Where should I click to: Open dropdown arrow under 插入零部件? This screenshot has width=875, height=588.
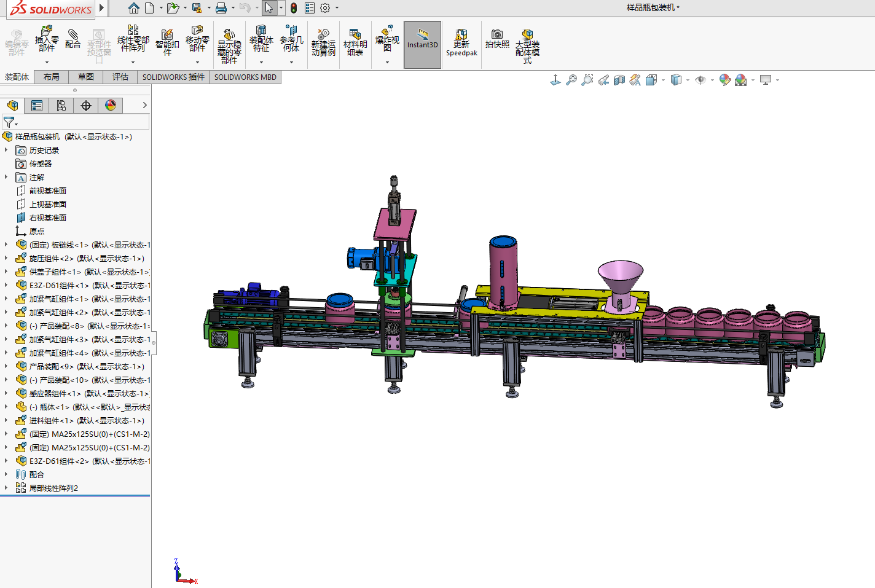click(47, 62)
